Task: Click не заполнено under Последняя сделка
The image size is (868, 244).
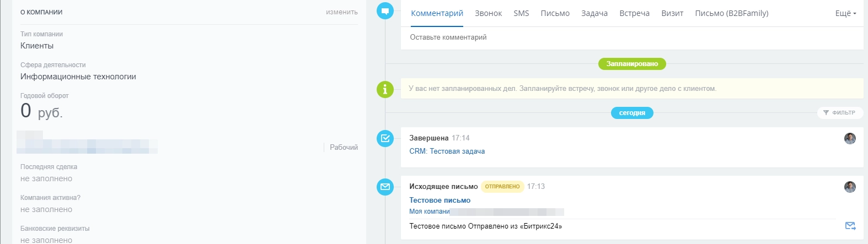Action: [x=46, y=178]
